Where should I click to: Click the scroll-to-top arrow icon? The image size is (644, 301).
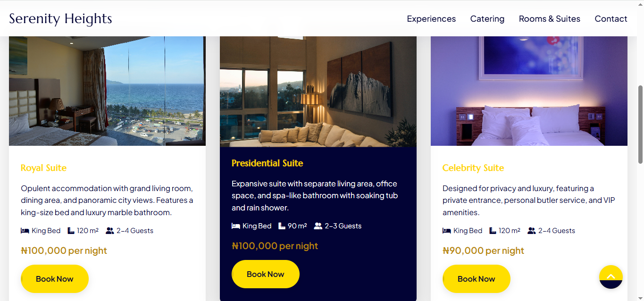click(x=611, y=277)
